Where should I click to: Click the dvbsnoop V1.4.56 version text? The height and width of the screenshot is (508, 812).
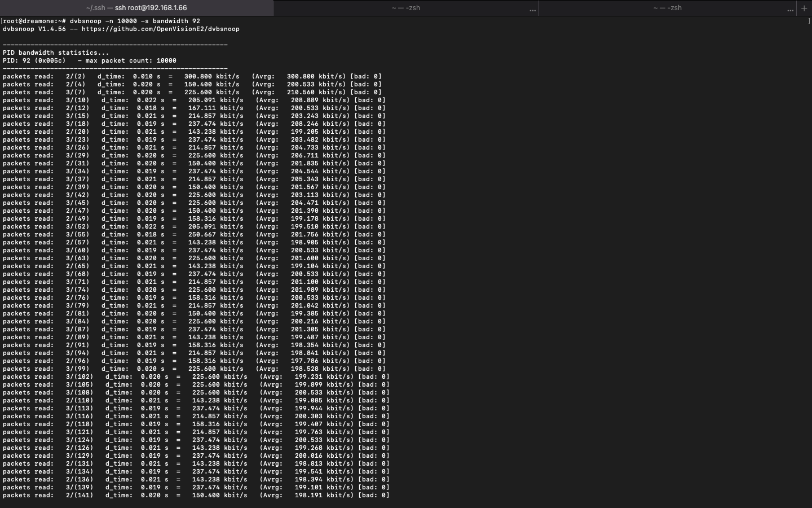(x=34, y=29)
